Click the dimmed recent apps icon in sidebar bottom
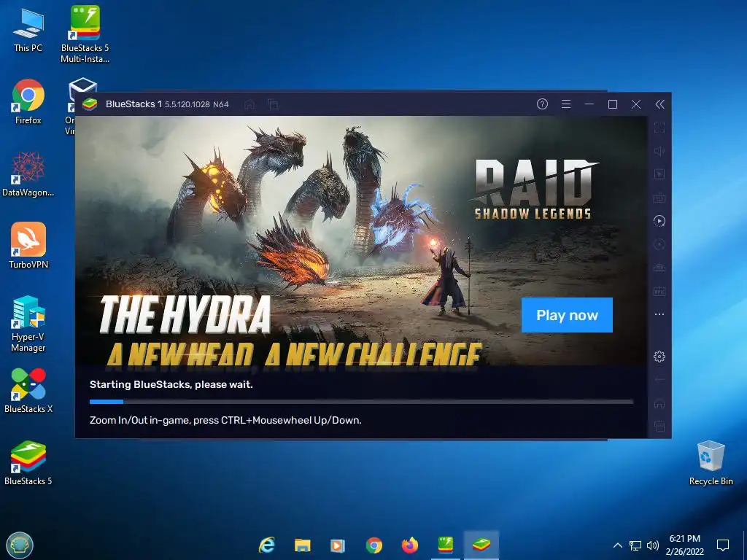Screen dimensions: 747x560 tap(659, 427)
